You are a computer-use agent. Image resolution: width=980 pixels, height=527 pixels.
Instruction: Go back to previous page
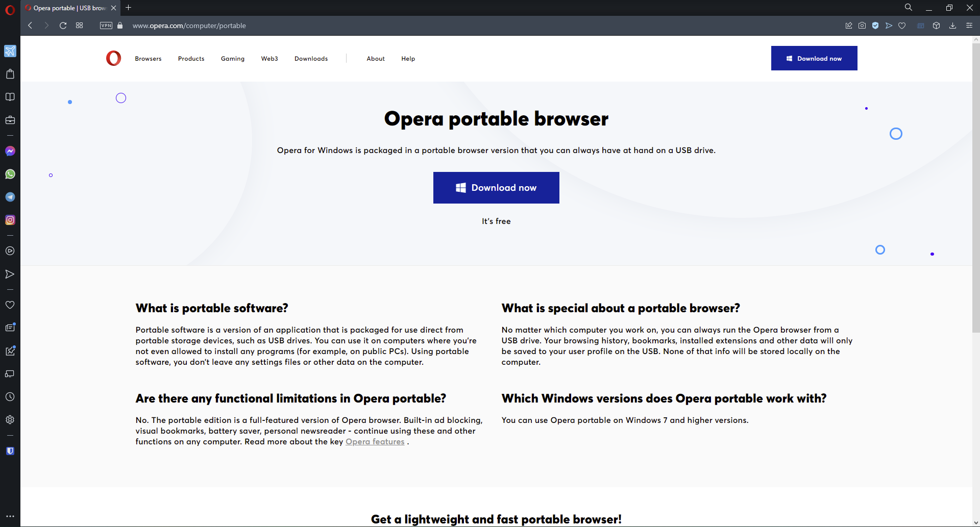(x=30, y=26)
